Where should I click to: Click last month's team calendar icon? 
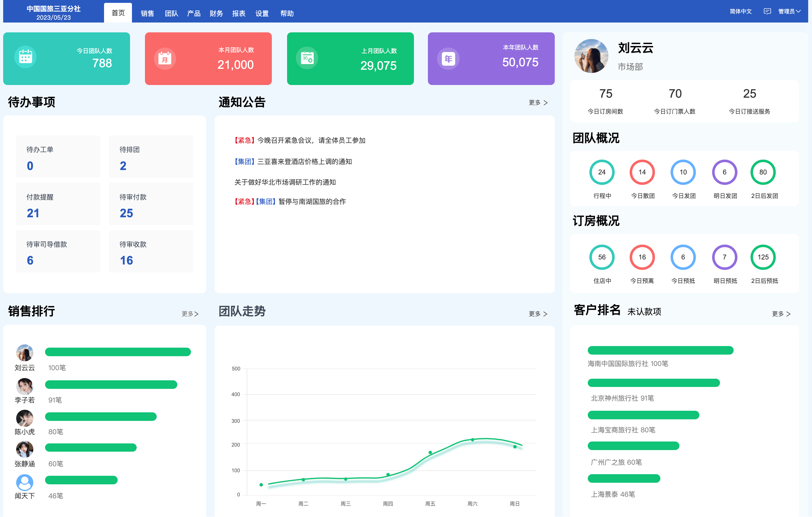(307, 58)
